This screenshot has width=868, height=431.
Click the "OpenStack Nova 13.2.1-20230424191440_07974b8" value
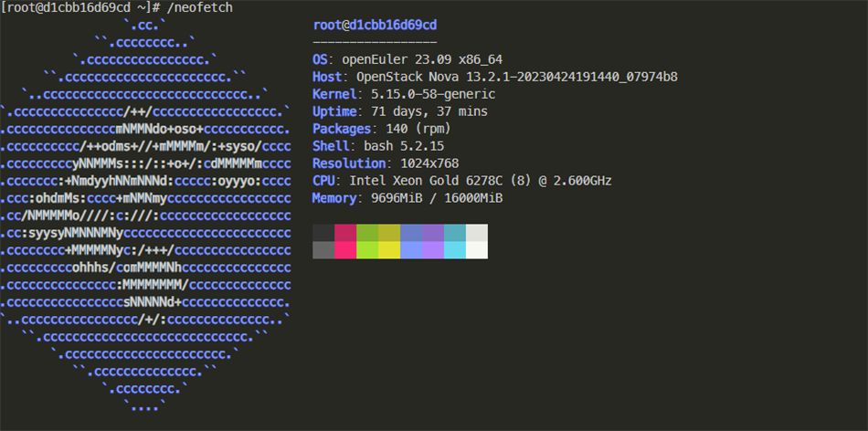point(517,77)
